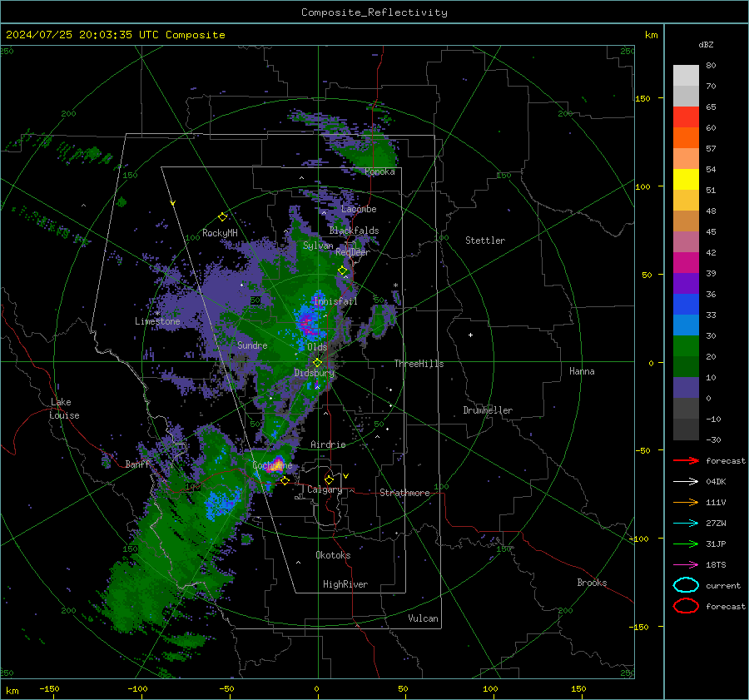Image resolution: width=749 pixels, height=700 pixels.
Task: Click the Sylvan label
Action: pyautogui.click(x=318, y=246)
